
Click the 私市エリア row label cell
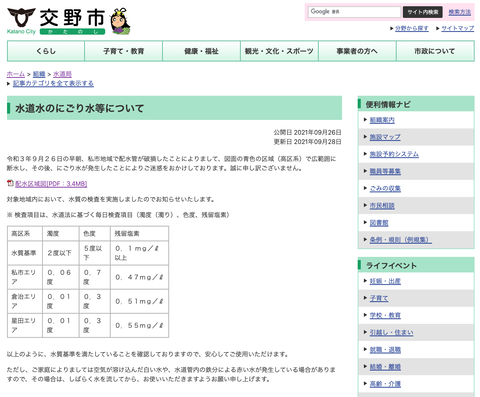pyautogui.click(x=25, y=277)
